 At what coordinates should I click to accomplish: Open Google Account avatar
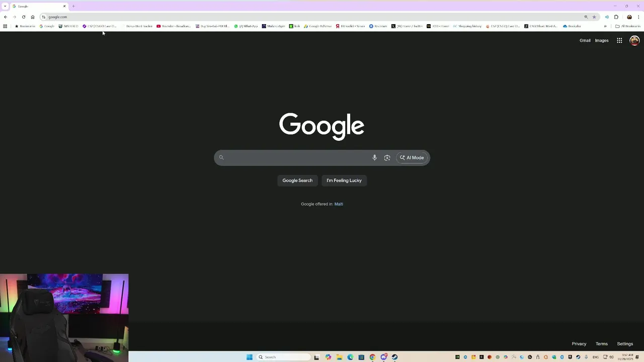(x=634, y=40)
